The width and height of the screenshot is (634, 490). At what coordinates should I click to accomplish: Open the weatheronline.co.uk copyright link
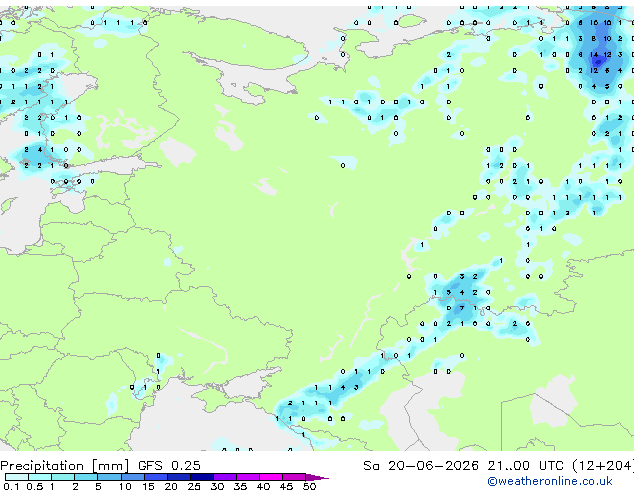tap(550, 481)
